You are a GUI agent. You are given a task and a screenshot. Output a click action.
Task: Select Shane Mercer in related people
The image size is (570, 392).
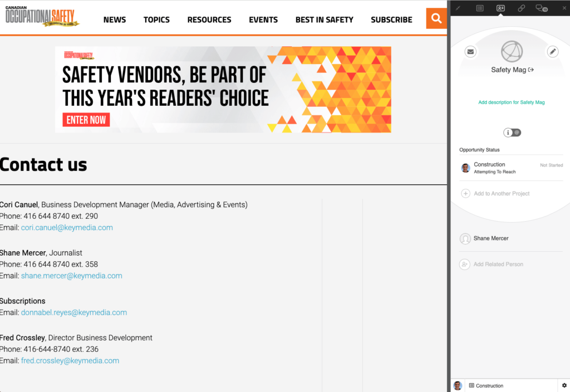[490, 238]
